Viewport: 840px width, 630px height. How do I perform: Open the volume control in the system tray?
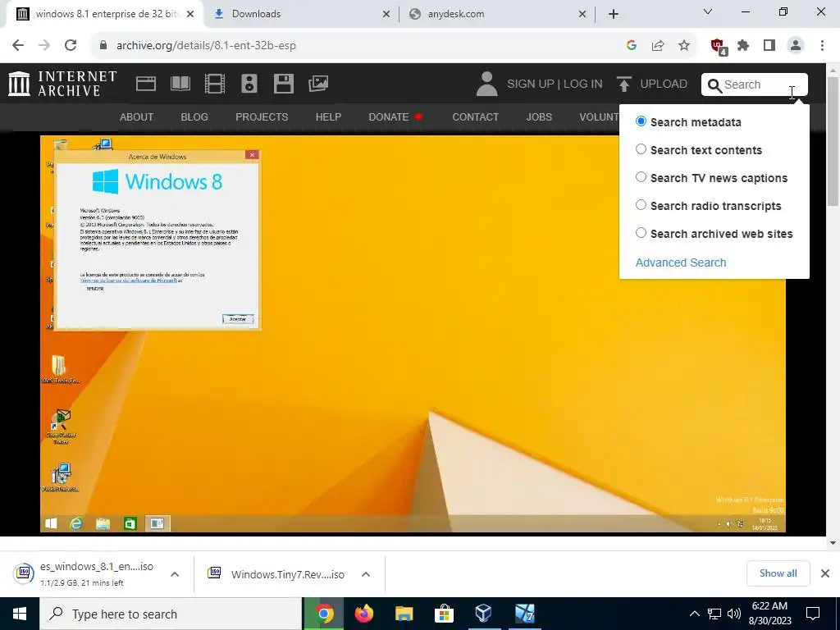(734, 614)
